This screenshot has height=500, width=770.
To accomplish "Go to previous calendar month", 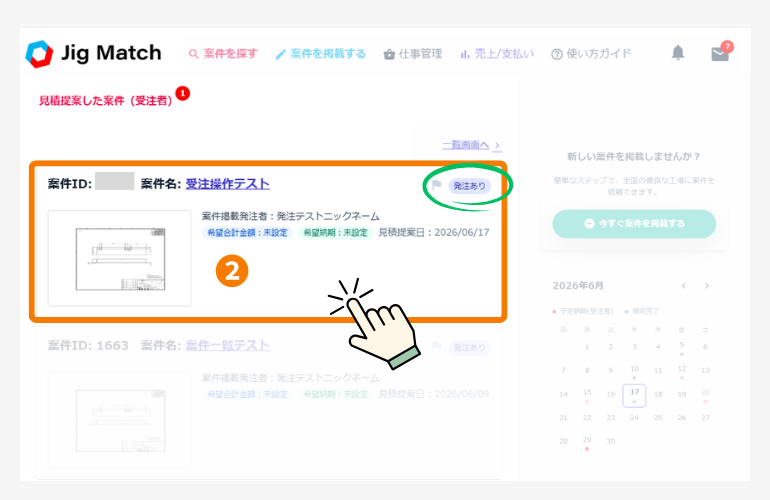I will (684, 286).
